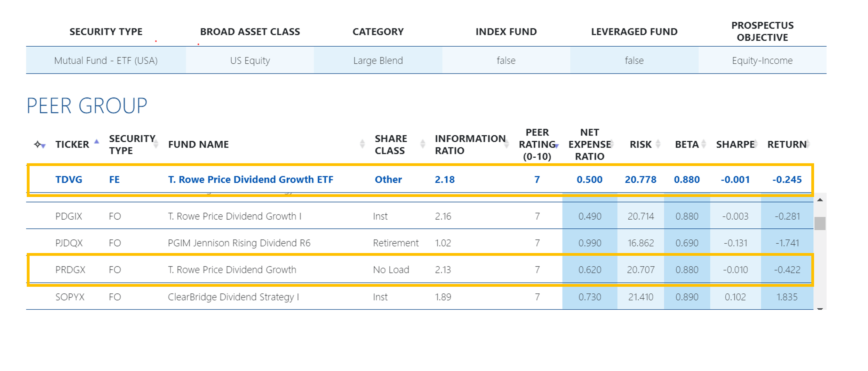The image size is (868, 371).
Task: Click beta value 0.890
Action: (x=687, y=297)
